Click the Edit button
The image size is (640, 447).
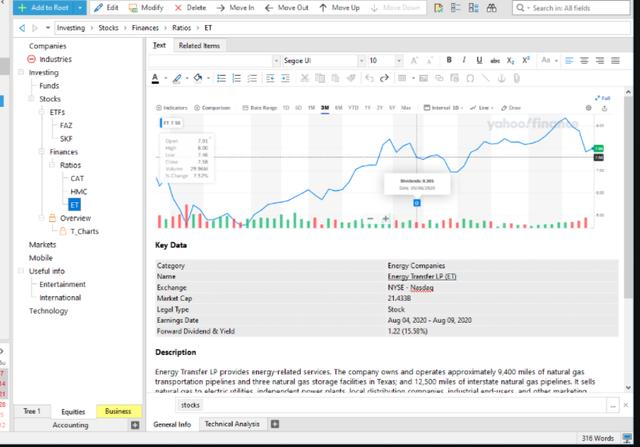(106, 8)
